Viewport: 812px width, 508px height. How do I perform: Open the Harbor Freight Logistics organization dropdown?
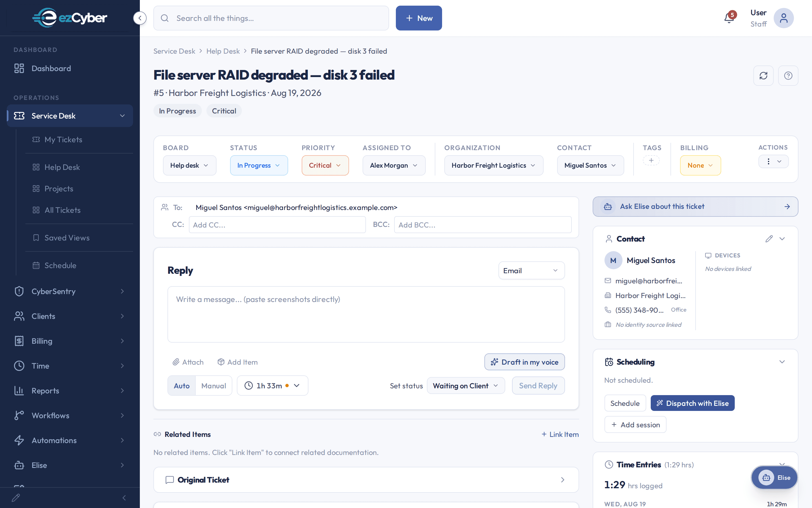(494, 165)
